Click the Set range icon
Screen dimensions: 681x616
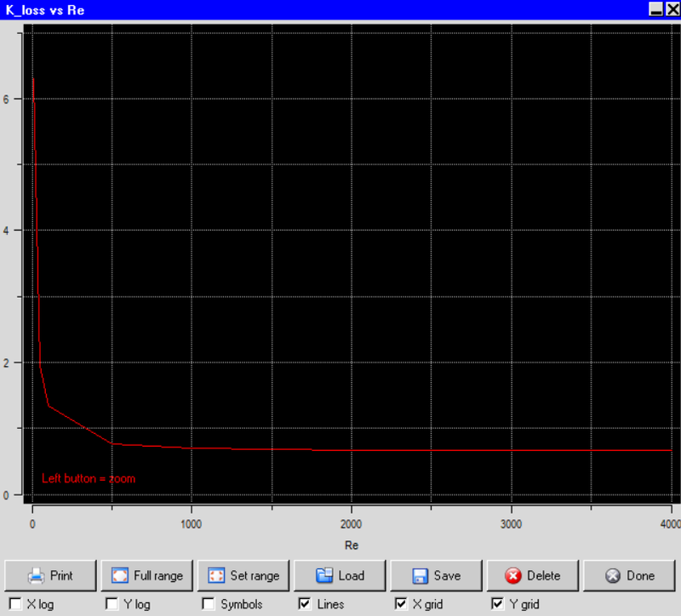216,576
